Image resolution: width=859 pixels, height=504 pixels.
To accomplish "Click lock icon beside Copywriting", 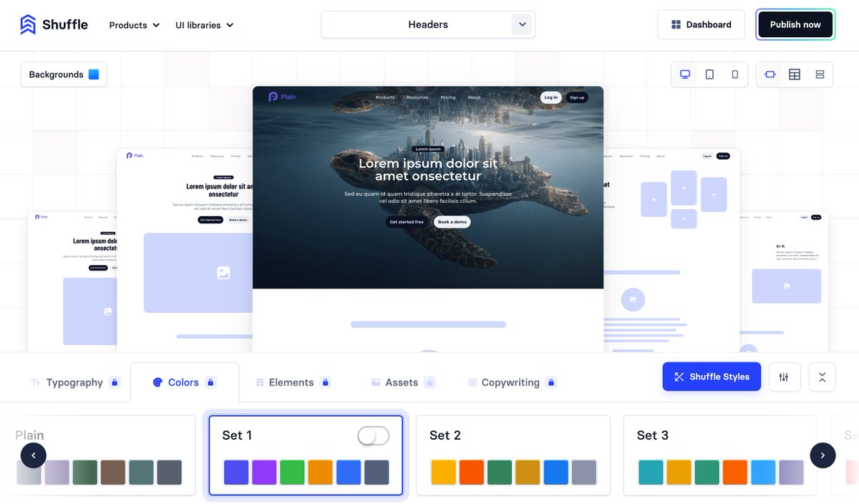I will click(551, 382).
